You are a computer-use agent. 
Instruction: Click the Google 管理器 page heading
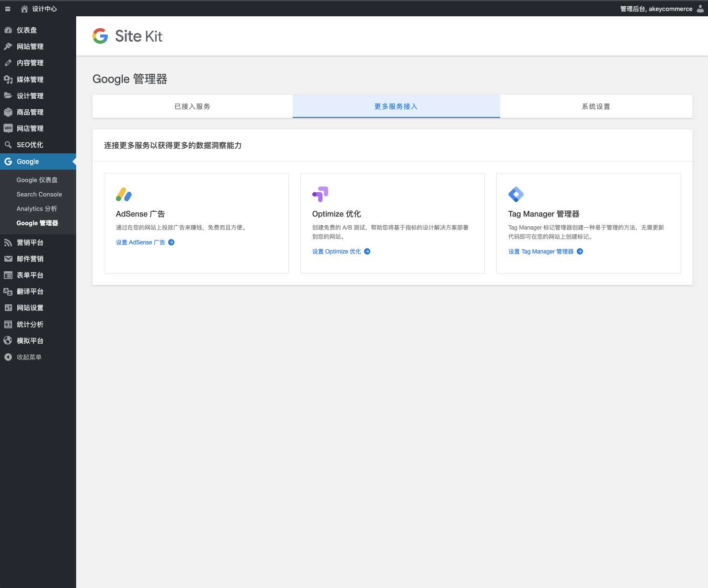pyautogui.click(x=130, y=79)
